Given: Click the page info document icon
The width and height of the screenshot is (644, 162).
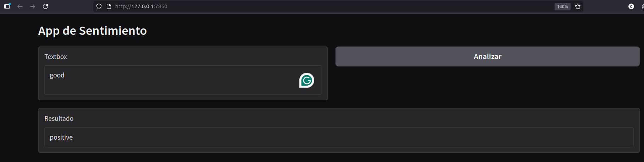Looking at the screenshot, I should pos(109,6).
